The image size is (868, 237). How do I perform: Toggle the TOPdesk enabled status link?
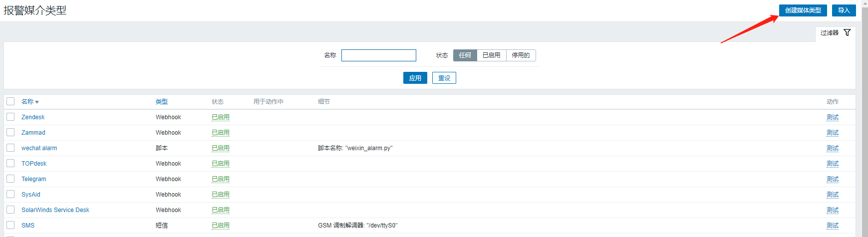221,164
